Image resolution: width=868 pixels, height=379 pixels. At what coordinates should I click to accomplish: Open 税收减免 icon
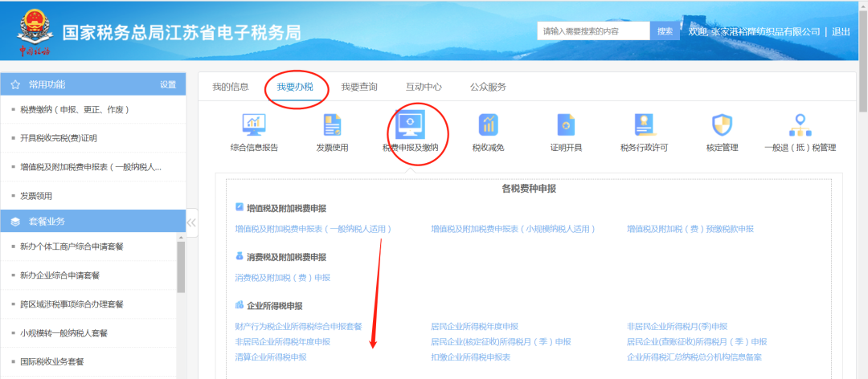click(x=489, y=125)
